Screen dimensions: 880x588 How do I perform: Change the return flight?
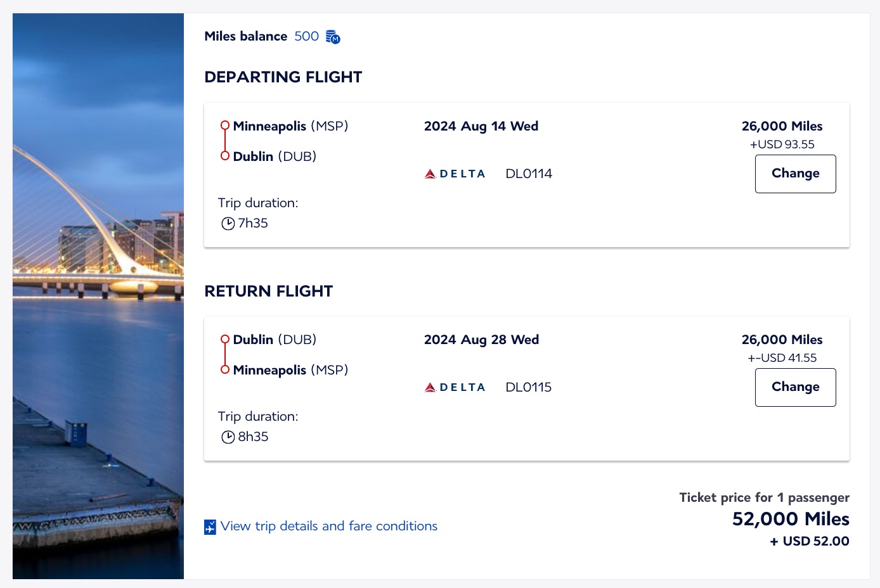coord(795,387)
